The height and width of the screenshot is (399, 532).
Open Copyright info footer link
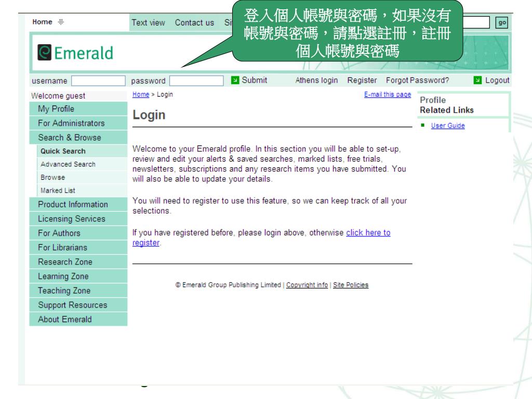pyautogui.click(x=307, y=285)
